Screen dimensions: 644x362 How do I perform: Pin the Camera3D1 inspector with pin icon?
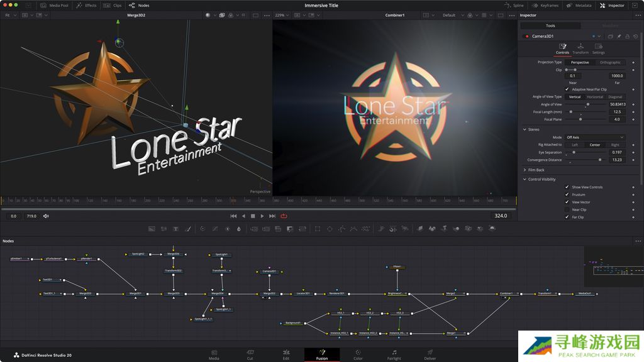click(618, 36)
